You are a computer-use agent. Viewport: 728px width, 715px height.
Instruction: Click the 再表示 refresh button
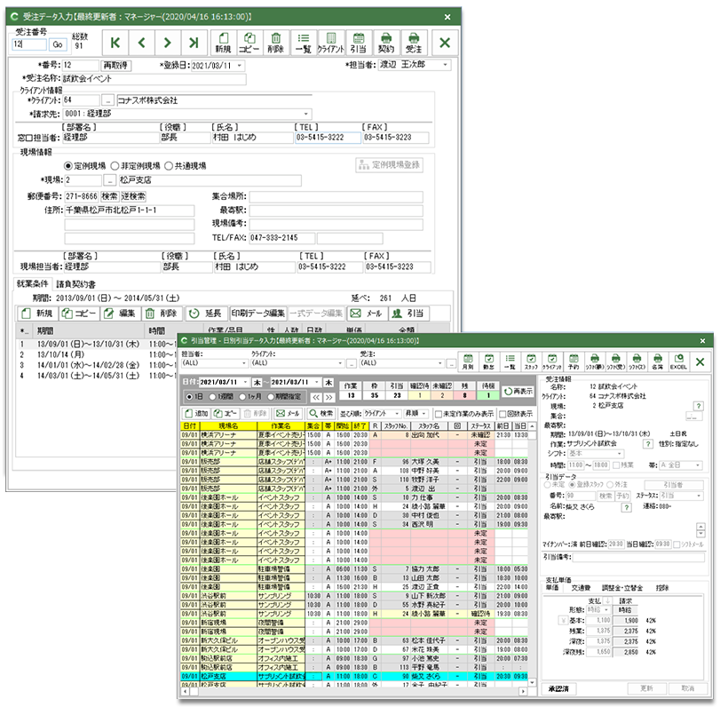pos(519,391)
